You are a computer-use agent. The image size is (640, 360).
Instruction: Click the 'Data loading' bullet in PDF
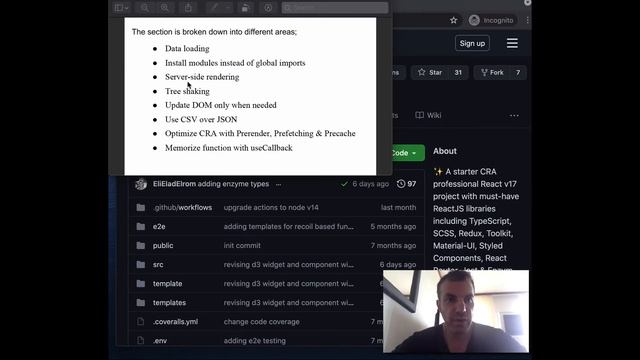coord(187,49)
